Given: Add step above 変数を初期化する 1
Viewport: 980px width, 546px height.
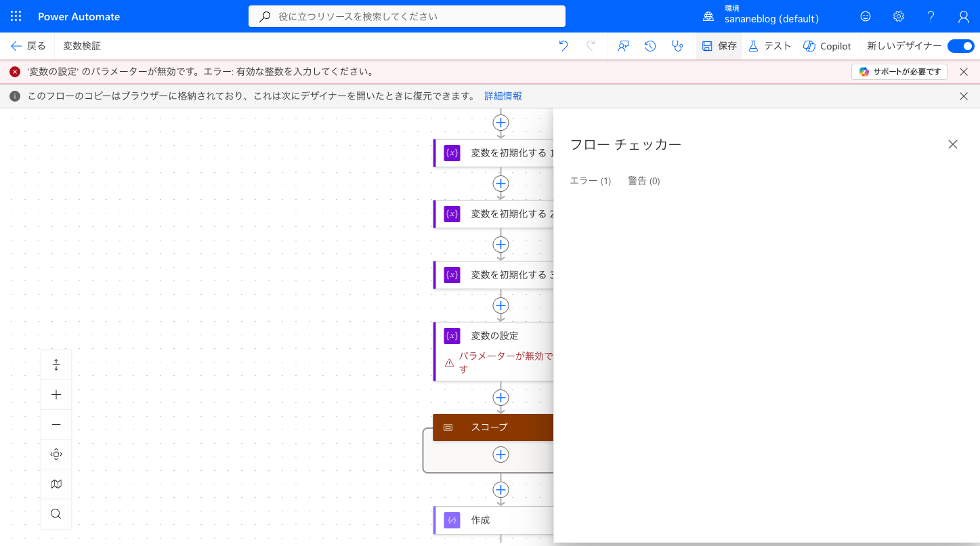Looking at the screenshot, I should (500, 123).
